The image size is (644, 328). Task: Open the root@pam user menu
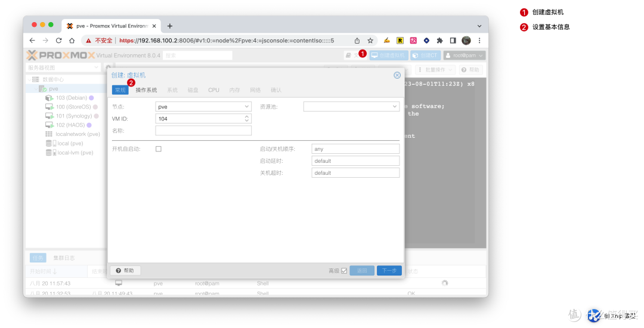tap(465, 55)
